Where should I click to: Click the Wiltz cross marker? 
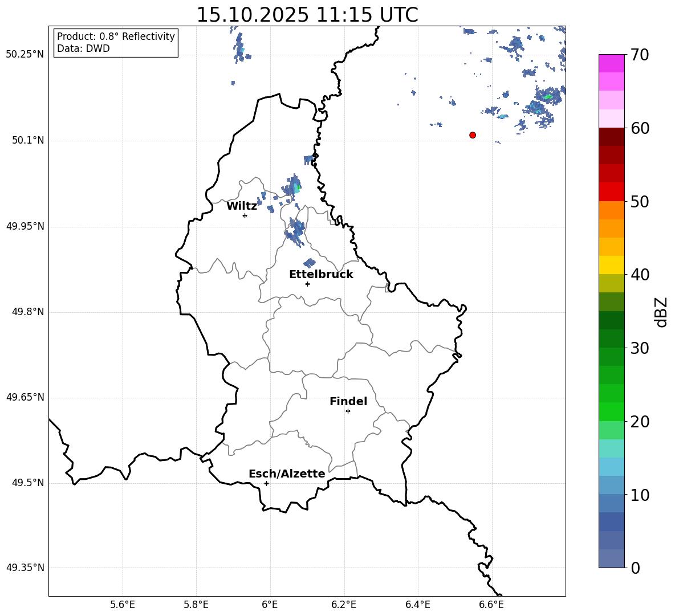[x=245, y=215]
